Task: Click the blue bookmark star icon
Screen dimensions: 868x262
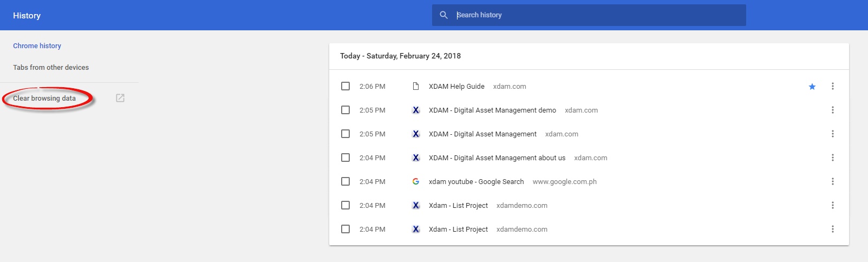Action: point(812,87)
